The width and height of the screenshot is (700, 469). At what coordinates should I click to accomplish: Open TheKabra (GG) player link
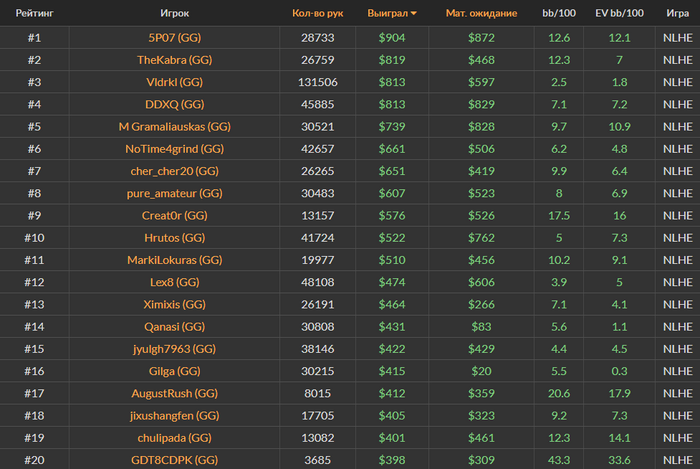175,60
